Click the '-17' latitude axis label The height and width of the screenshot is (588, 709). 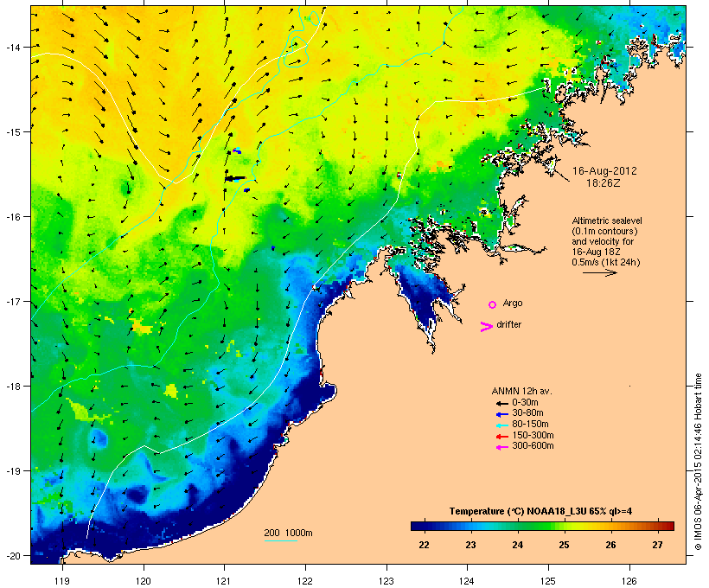(13, 302)
